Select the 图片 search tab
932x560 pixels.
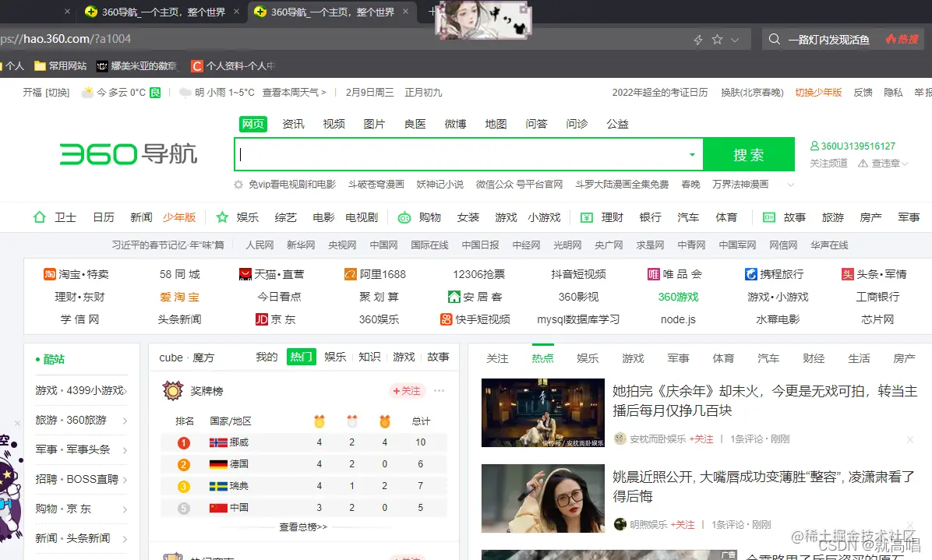coord(374,124)
